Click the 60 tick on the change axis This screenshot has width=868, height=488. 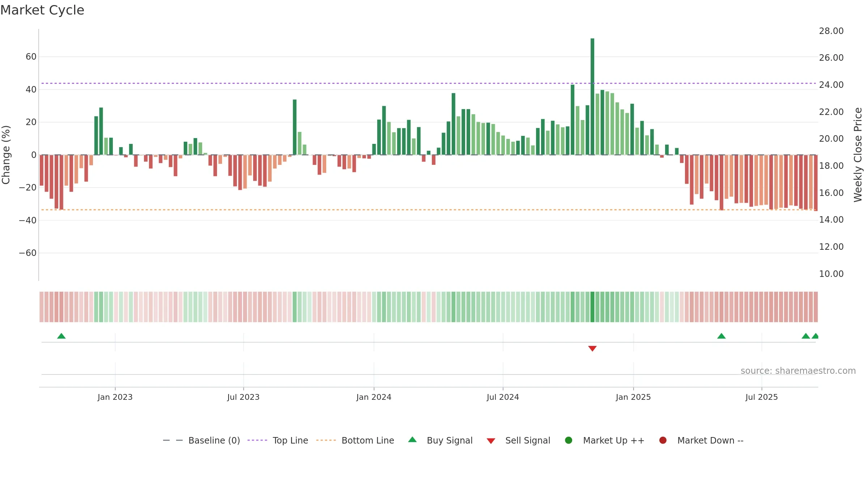click(31, 57)
